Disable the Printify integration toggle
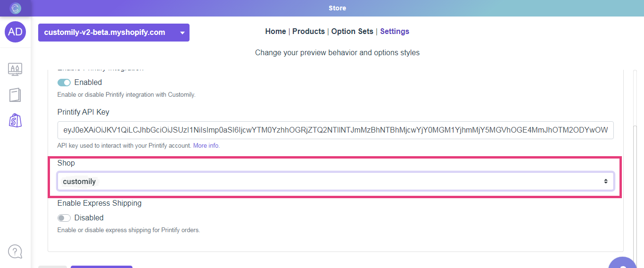 [64, 83]
